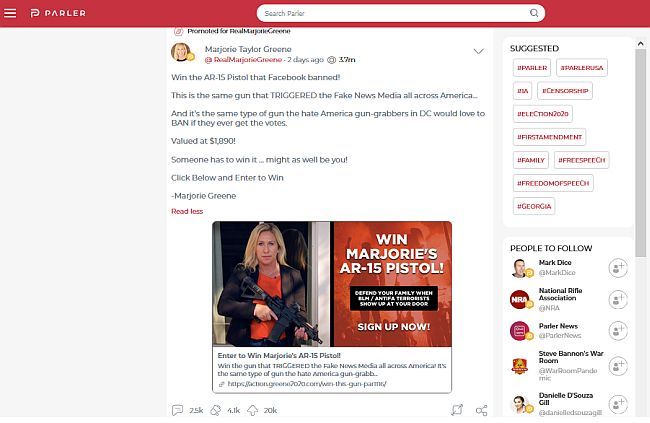This screenshot has height=423, width=650.
Task: Follow Parler News using add button
Action: 618,331
